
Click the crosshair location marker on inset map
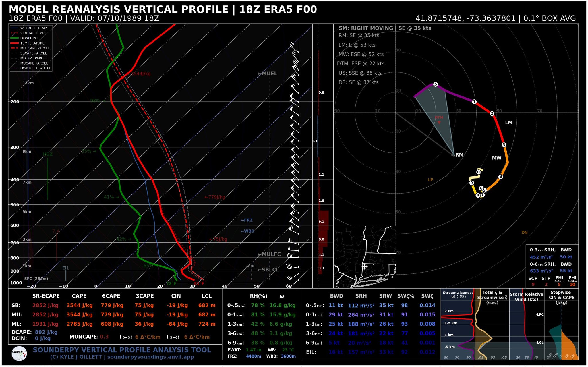[365, 266]
